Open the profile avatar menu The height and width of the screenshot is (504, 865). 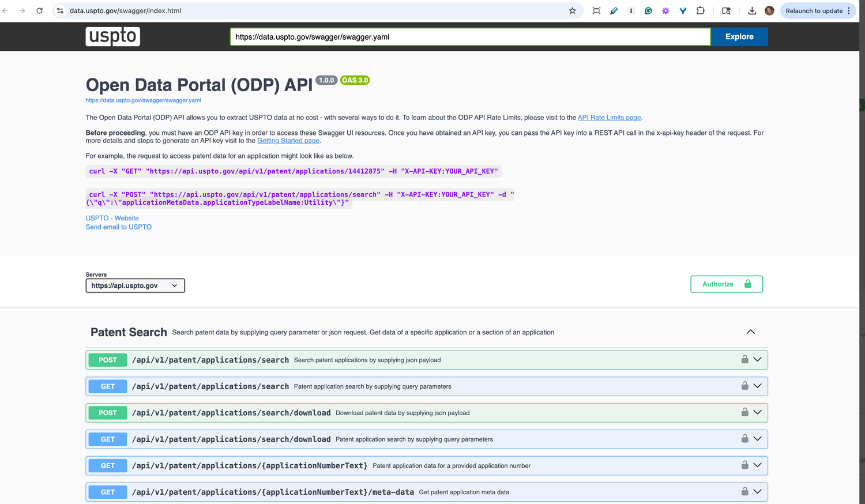(769, 10)
